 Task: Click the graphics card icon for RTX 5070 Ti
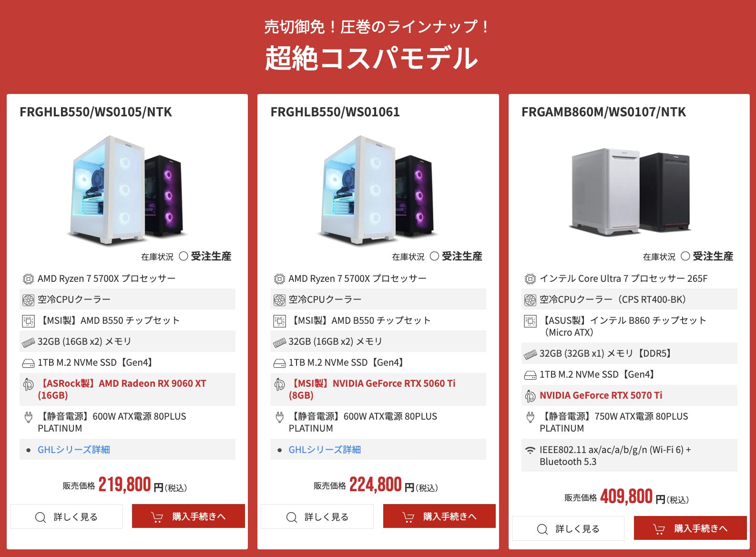click(530, 395)
